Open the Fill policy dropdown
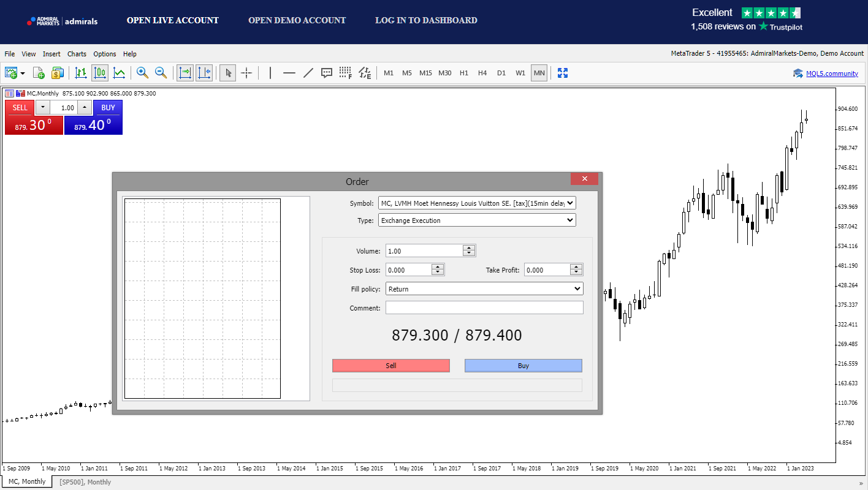The image size is (868, 490). (x=485, y=288)
